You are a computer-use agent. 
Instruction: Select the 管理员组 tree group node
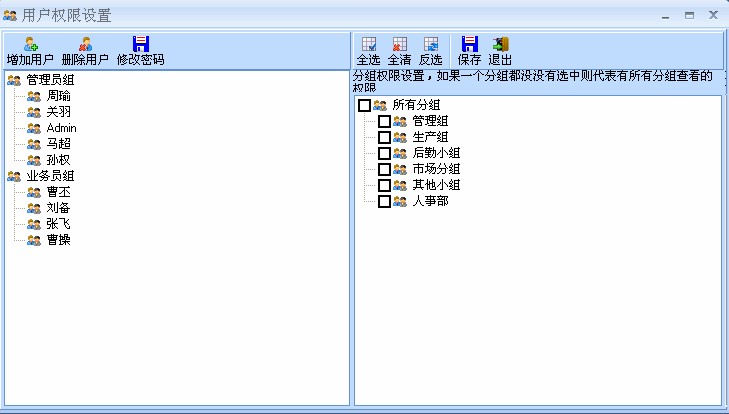tap(50, 80)
